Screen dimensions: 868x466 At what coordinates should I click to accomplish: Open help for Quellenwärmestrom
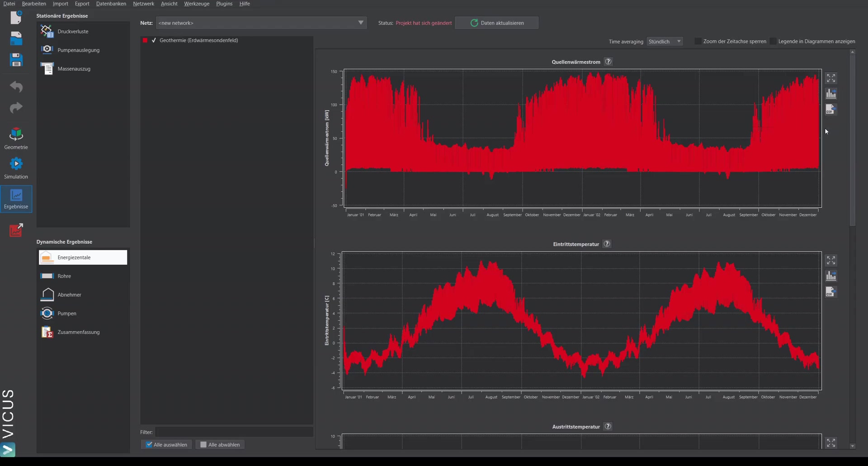coord(609,62)
